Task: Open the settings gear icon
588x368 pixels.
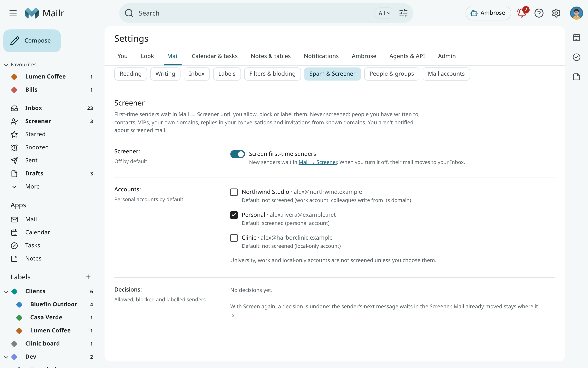Action: [556, 13]
